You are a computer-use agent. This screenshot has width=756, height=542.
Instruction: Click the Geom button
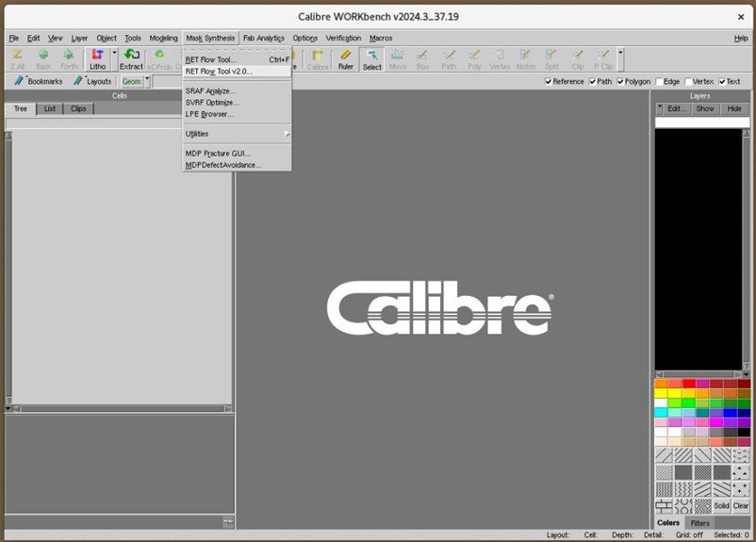132,81
